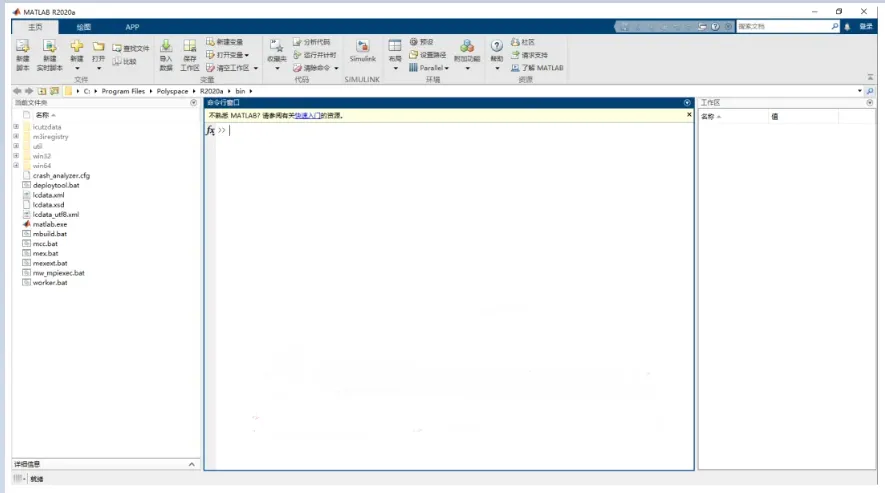Viewport: 885px width, 493px height.
Task: Click Set Path (设置路径)
Action: point(427,55)
